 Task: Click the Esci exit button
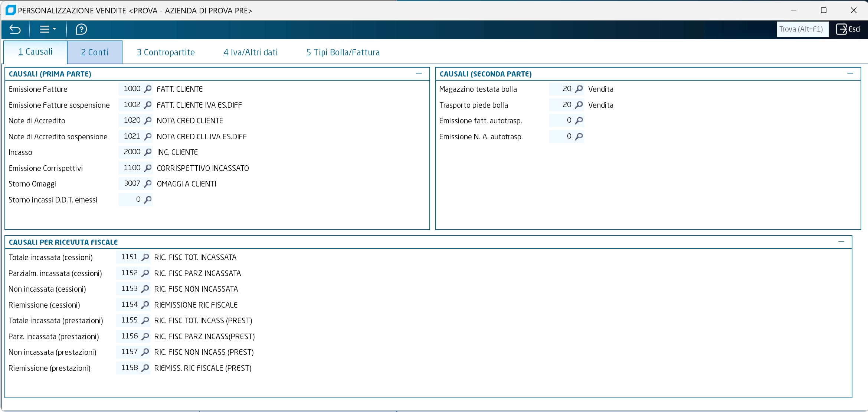pyautogui.click(x=848, y=29)
